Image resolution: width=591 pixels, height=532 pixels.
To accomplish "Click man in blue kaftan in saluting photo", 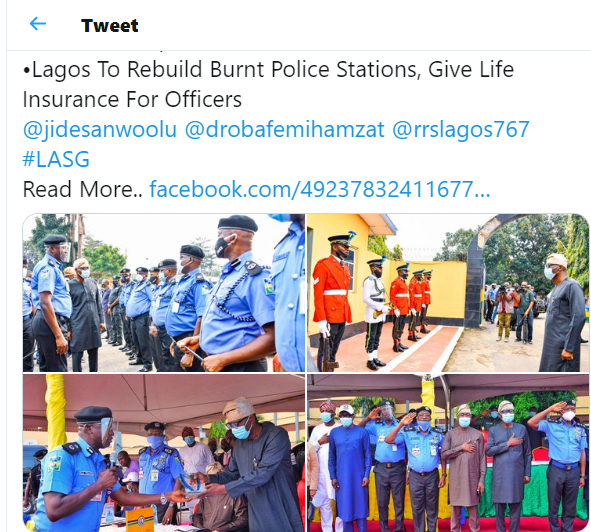I will 349,468.
